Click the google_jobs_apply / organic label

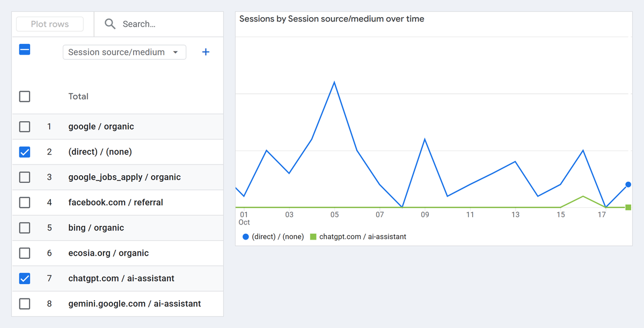point(125,177)
